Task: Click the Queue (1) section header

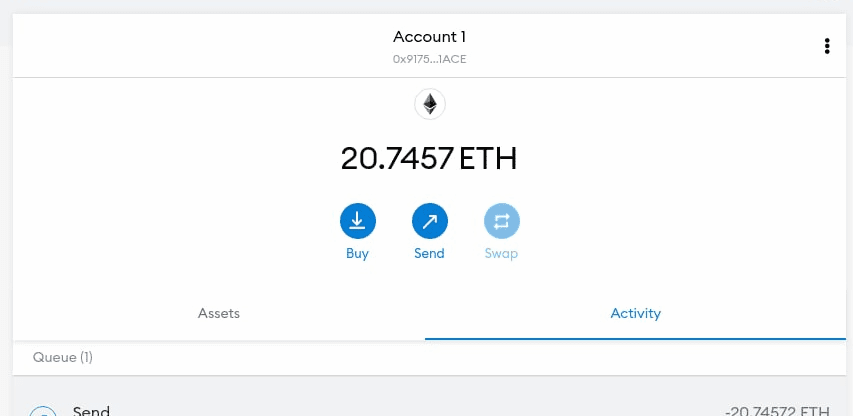Action: tap(63, 357)
